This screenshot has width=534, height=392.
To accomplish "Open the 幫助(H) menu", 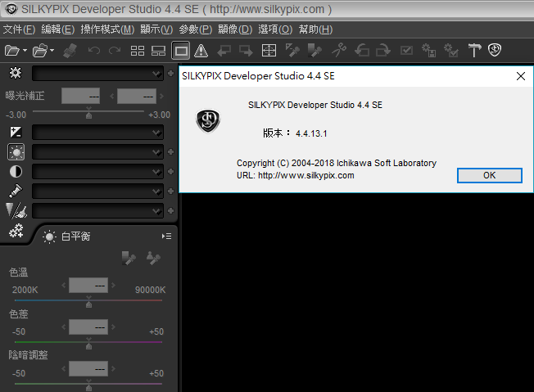I will coord(315,29).
